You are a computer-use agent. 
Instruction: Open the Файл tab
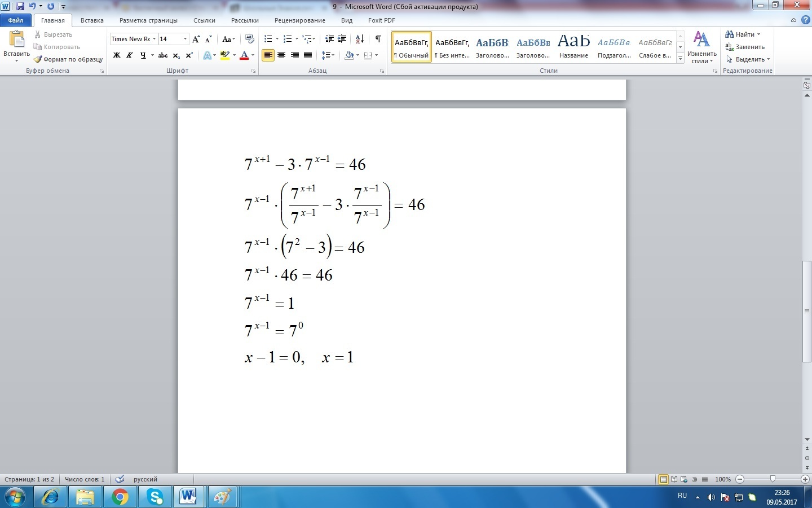coord(16,20)
